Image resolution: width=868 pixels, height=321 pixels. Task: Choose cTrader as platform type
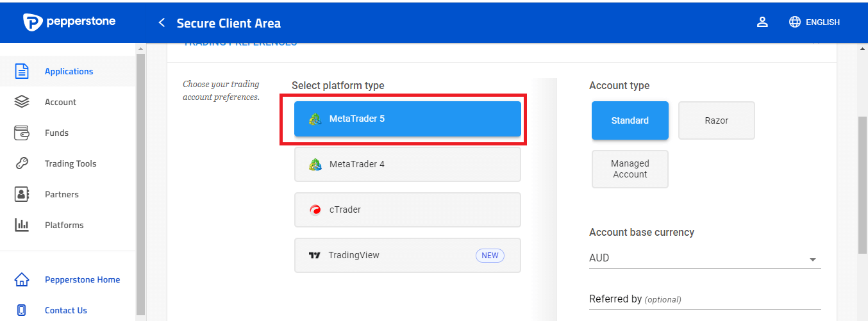point(408,210)
